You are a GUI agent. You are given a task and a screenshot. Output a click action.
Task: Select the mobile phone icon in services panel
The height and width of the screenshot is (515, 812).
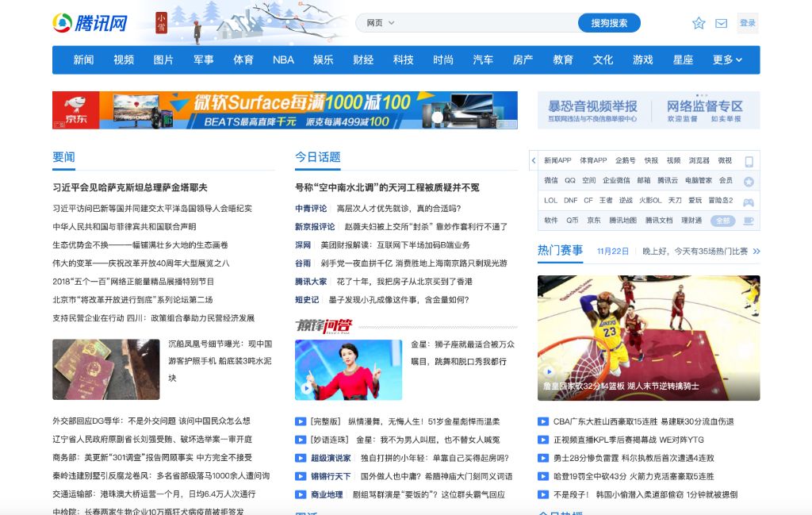(x=749, y=162)
